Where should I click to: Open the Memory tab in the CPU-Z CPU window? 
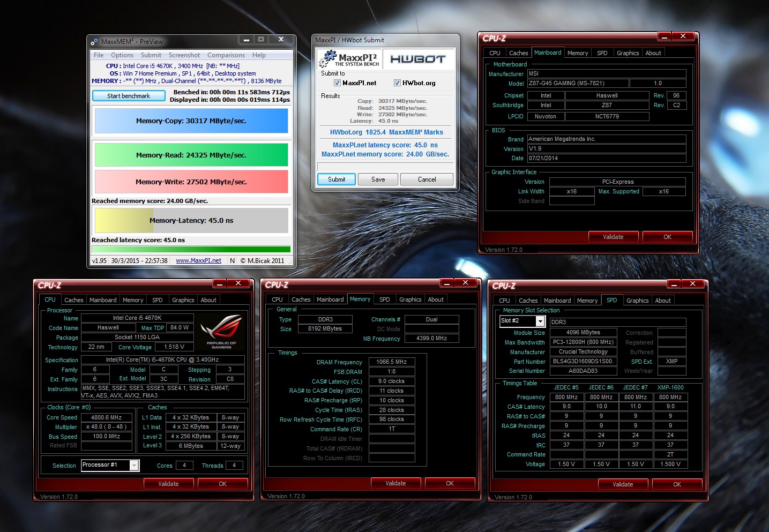pos(133,300)
